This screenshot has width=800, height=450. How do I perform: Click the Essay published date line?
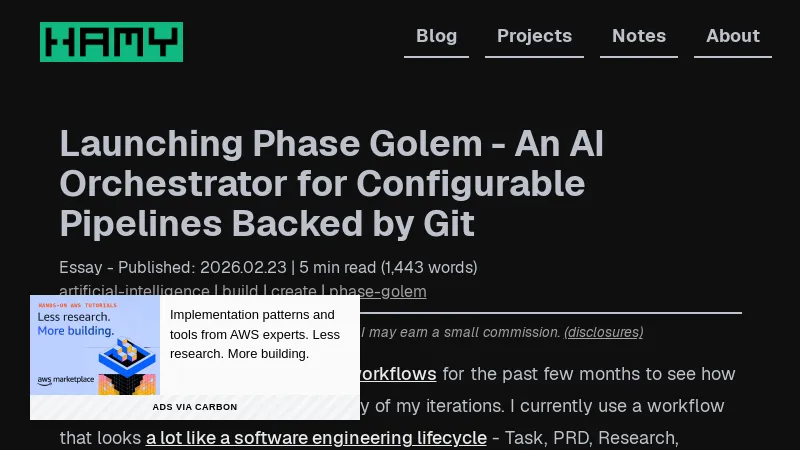(x=268, y=267)
